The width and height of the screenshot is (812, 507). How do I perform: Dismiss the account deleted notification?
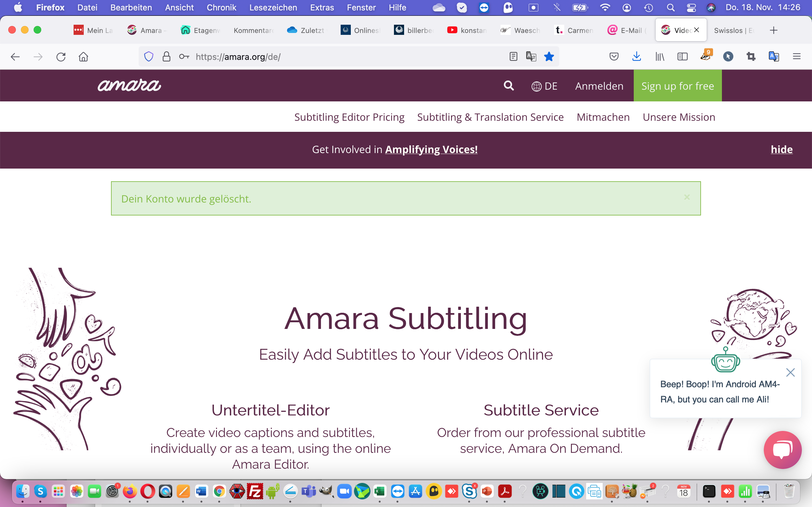(x=687, y=197)
